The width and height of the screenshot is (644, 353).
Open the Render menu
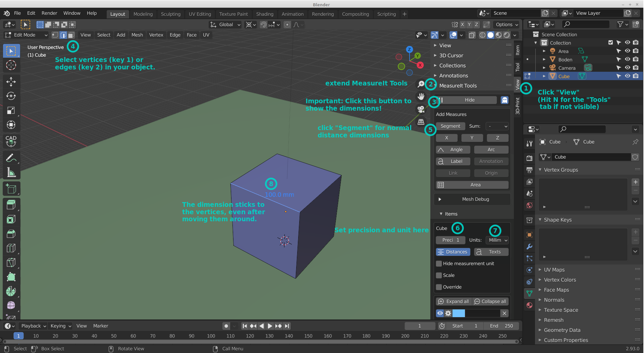pyautogui.click(x=49, y=13)
